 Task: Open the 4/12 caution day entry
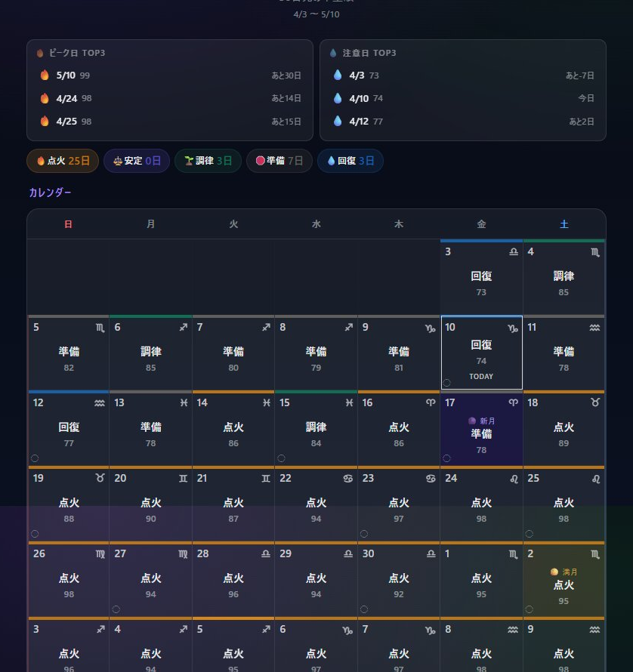click(x=462, y=122)
